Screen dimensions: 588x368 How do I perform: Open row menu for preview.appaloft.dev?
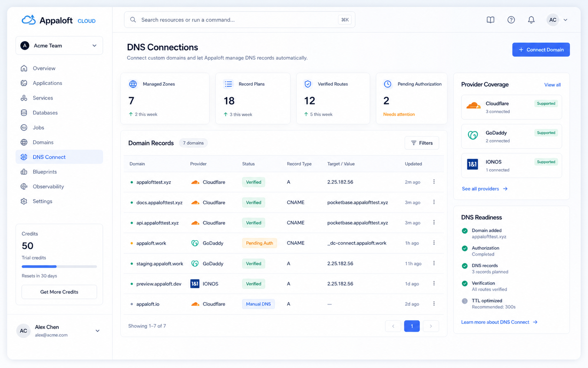point(434,283)
